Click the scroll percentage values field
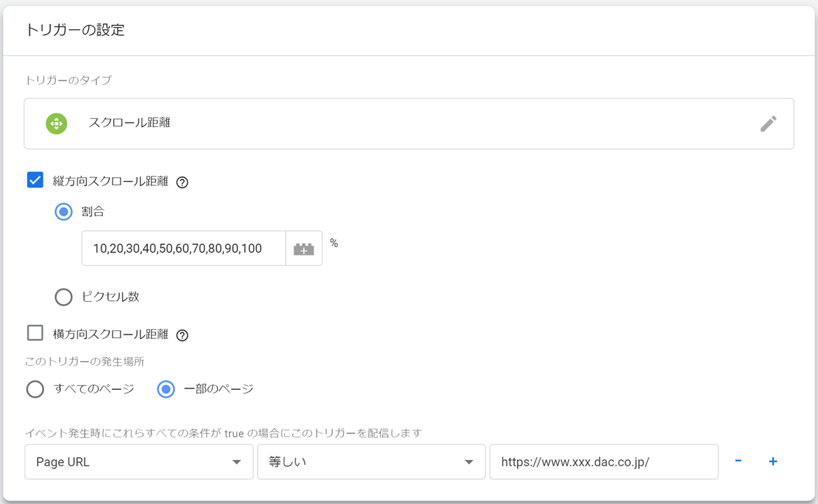Image resolution: width=818 pixels, height=504 pixels. [x=183, y=248]
